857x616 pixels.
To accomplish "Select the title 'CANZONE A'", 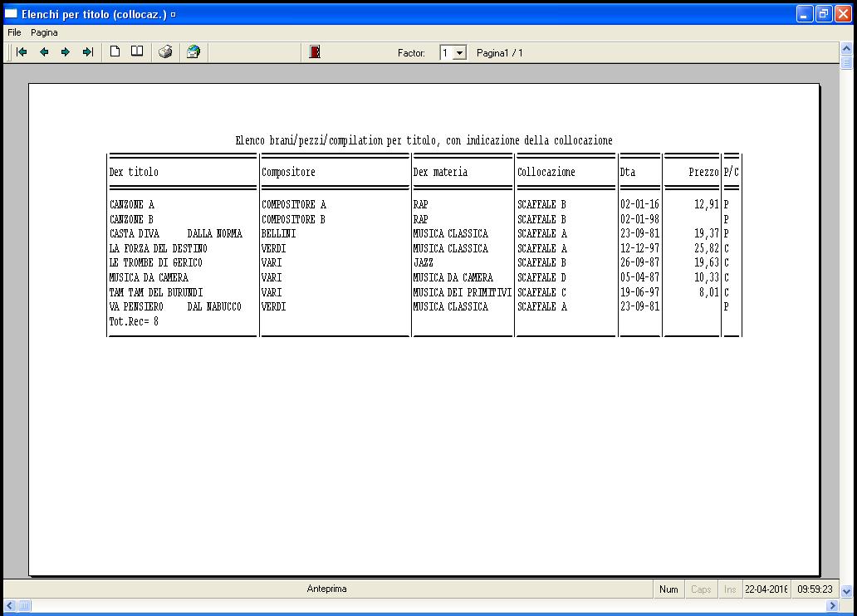I will coord(132,204).
